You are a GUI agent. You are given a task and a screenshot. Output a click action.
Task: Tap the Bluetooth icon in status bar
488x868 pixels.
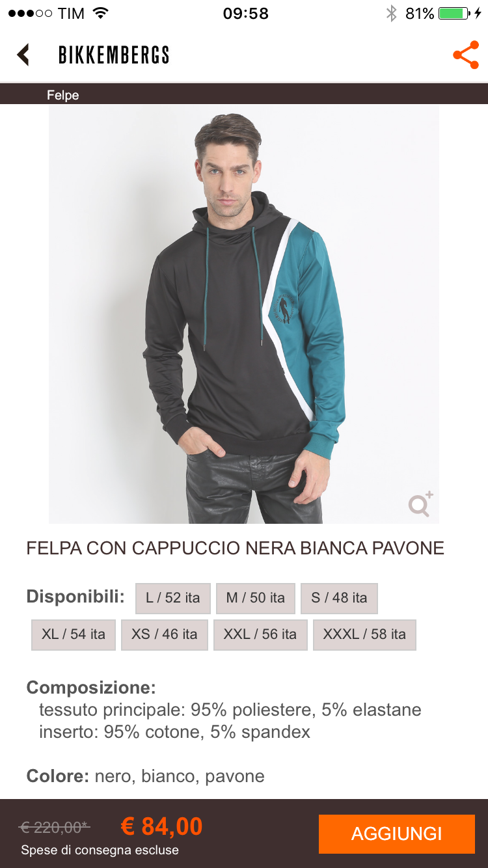pos(391,13)
